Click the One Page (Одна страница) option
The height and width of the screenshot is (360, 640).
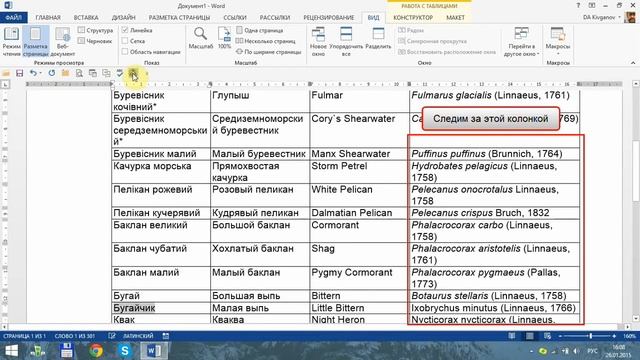pos(260,30)
